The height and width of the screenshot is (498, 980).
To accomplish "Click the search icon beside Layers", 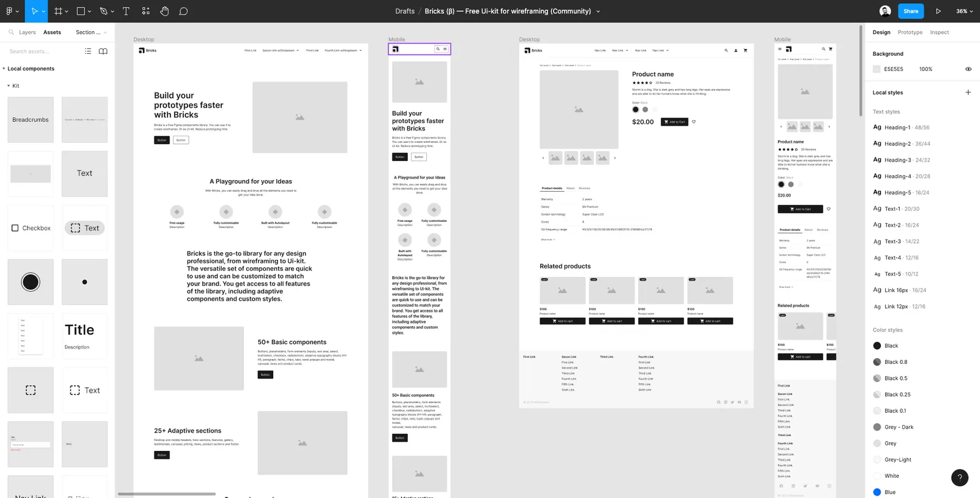I will pyautogui.click(x=11, y=32).
